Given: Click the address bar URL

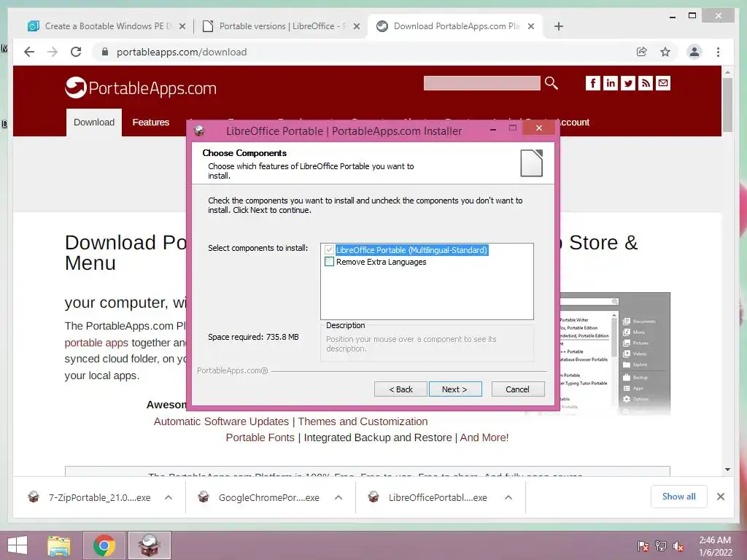Looking at the screenshot, I should 182,52.
